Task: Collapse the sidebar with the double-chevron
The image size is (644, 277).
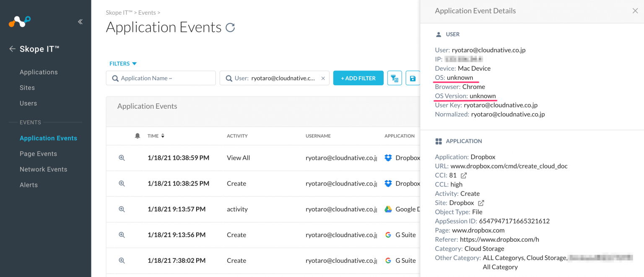Action: click(x=80, y=21)
